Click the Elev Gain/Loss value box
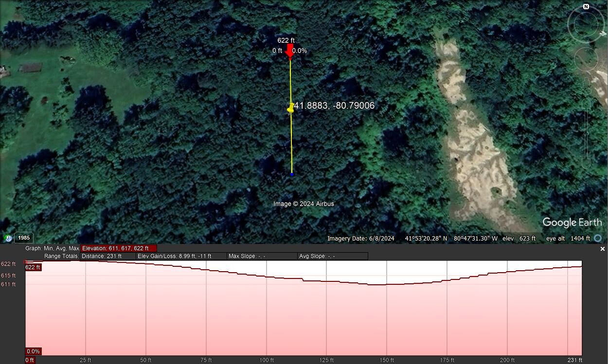The width and height of the screenshot is (608, 364). coord(181,256)
